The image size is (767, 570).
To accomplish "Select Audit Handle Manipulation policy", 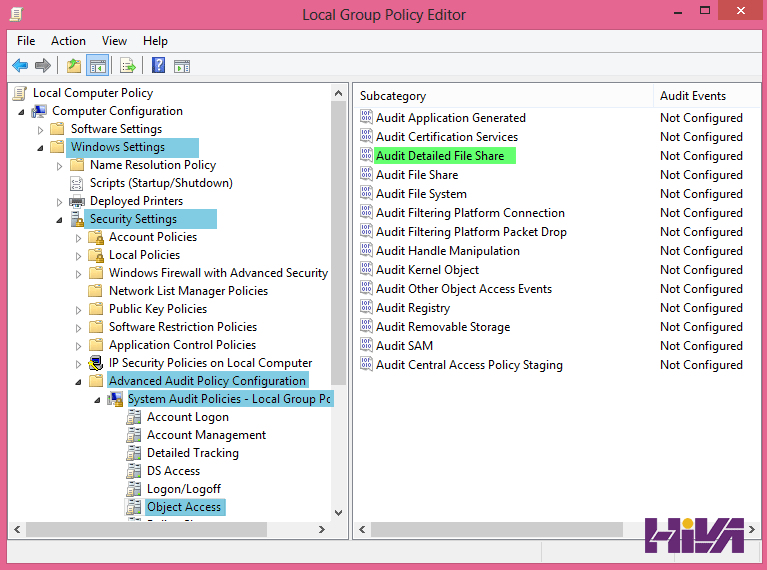I will (448, 251).
